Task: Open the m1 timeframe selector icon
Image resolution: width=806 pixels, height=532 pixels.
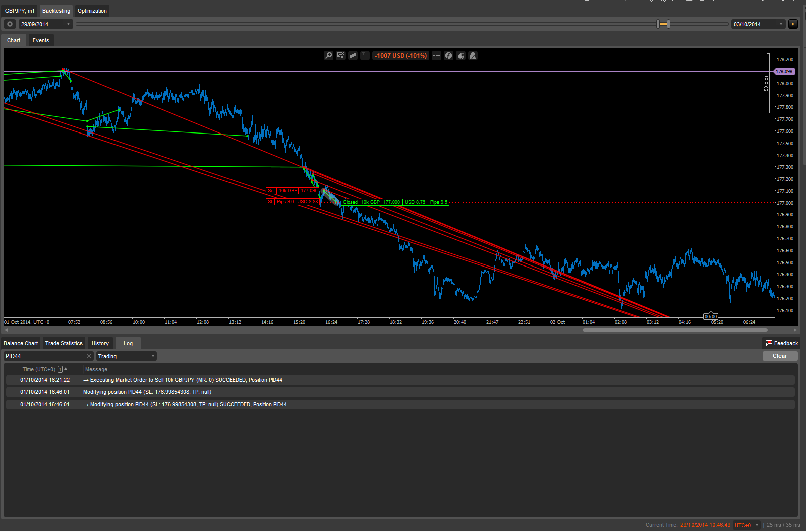Action: pos(365,56)
